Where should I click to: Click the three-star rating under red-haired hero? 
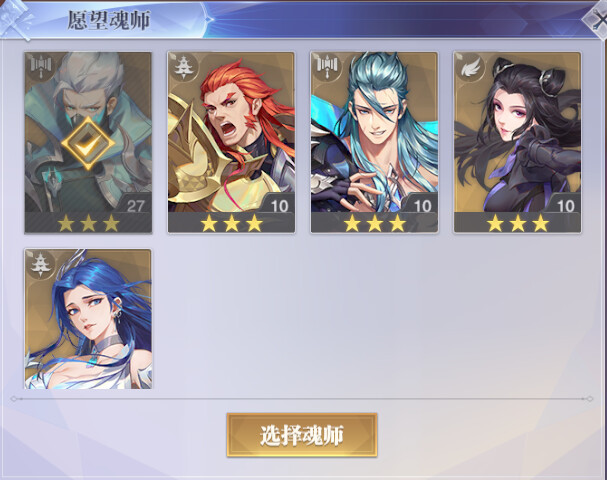click(231, 223)
